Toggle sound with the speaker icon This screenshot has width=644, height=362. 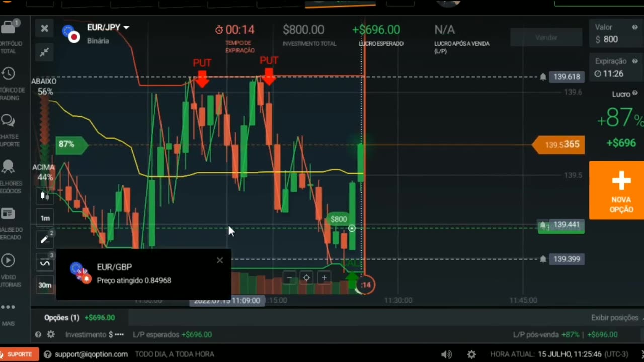coord(446,354)
